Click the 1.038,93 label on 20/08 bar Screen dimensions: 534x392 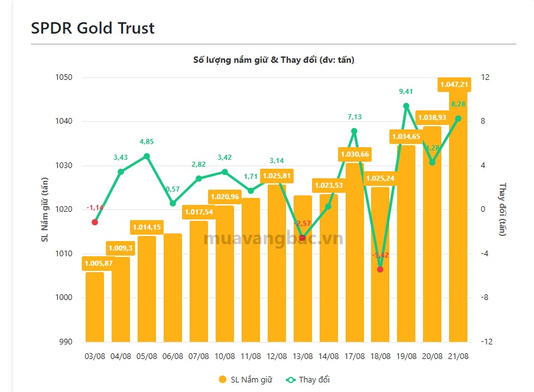[432, 117]
